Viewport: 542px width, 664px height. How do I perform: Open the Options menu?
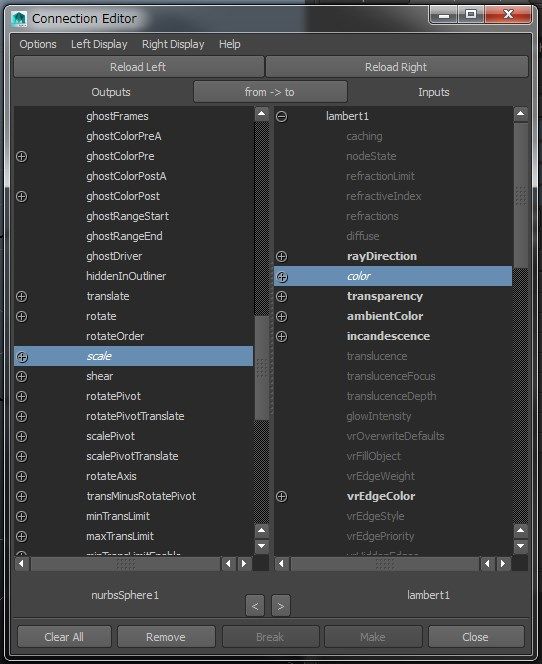[38, 44]
